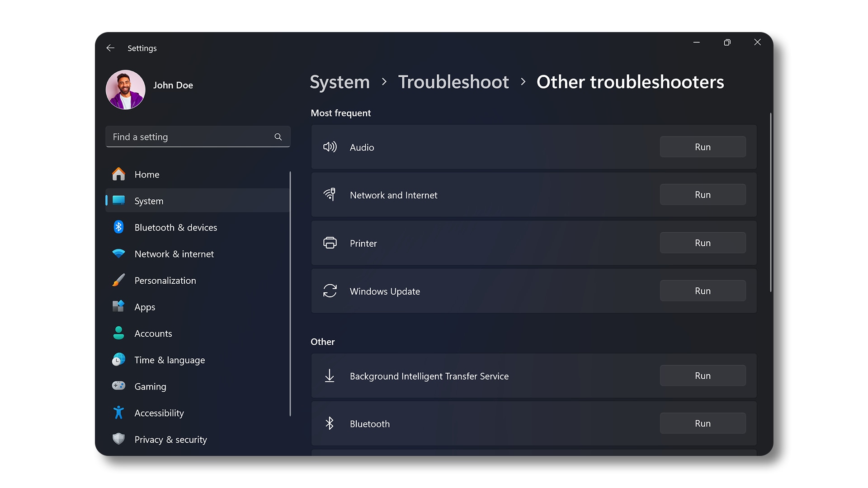The height and width of the screenshot is (488, 868).
Task: Run the Network and Internet troubleshooter
Action: point(702,195)
